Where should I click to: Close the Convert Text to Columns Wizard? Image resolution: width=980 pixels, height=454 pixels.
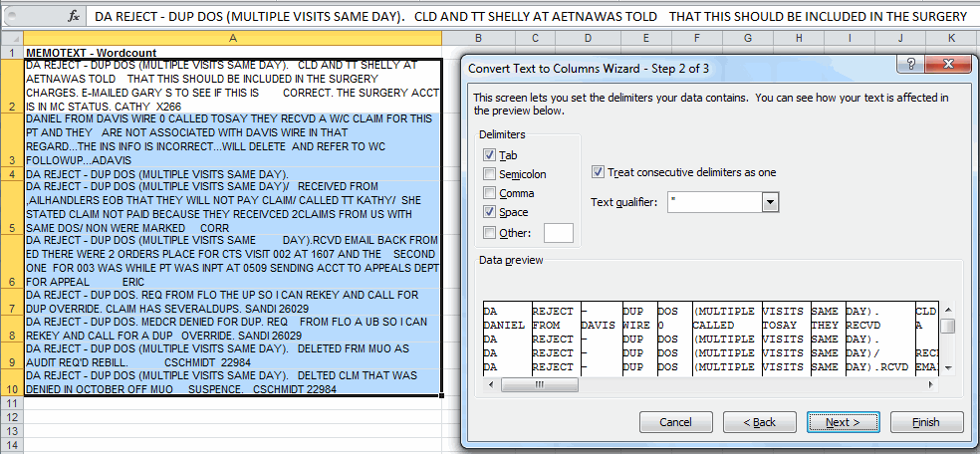pos(947,64)
